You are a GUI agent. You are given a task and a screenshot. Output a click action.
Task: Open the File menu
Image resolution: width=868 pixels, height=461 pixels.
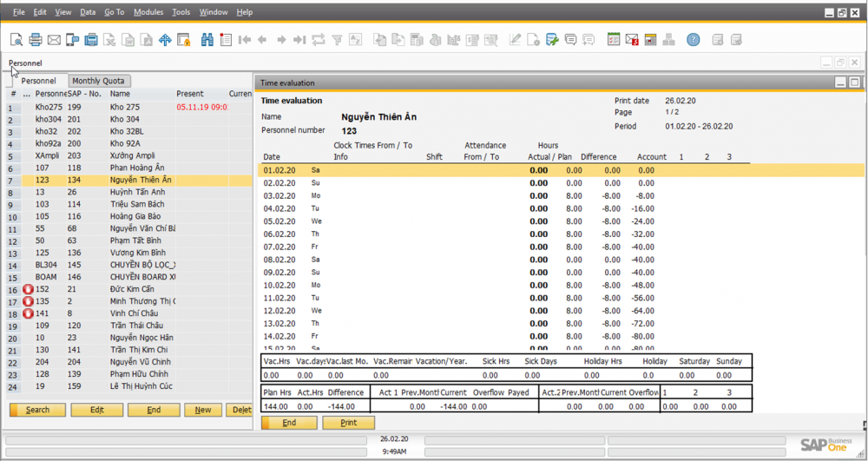(19, 12)
